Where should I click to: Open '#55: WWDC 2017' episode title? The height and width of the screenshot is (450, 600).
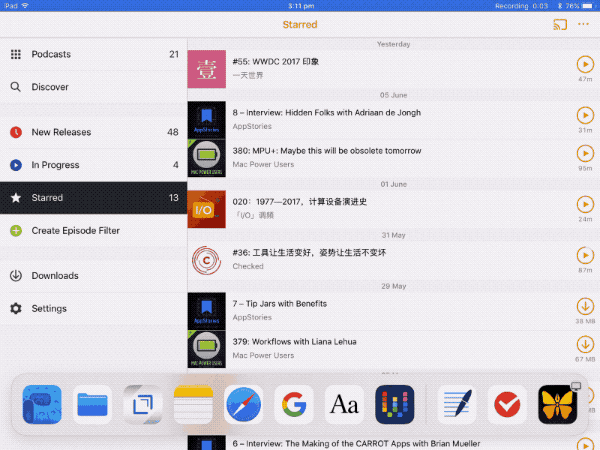click(x=276, y=62)
